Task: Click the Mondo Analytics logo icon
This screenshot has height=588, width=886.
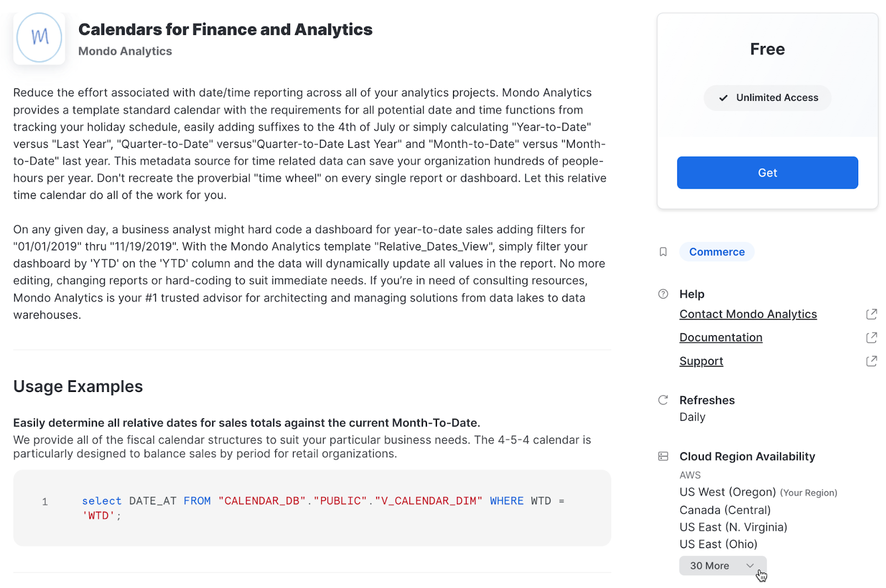Action: [x=39, y=38]
